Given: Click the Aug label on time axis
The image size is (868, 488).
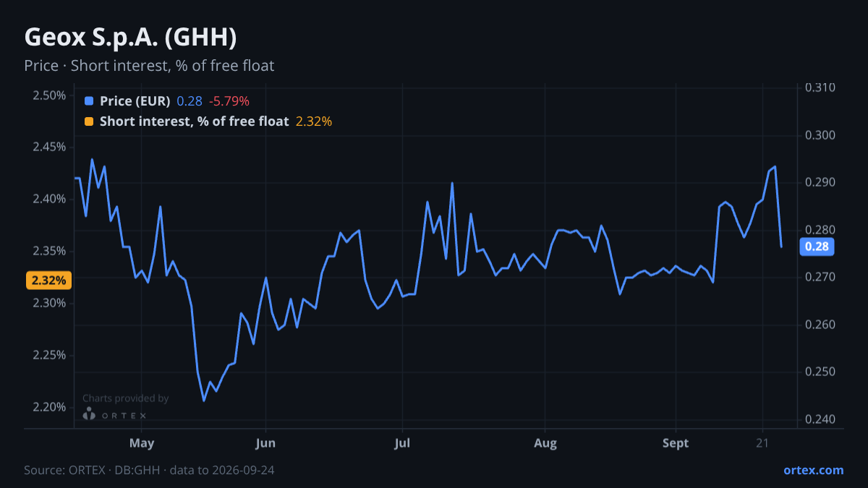Looking at the screenshot, I should (x=545, y=443).
